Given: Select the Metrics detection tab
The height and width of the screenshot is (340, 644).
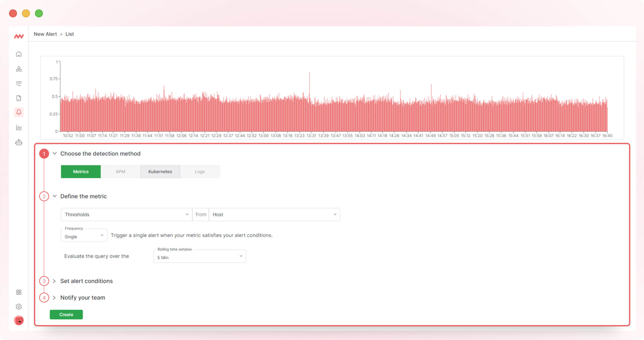Looking at the screenshot, I should point(81,172).
